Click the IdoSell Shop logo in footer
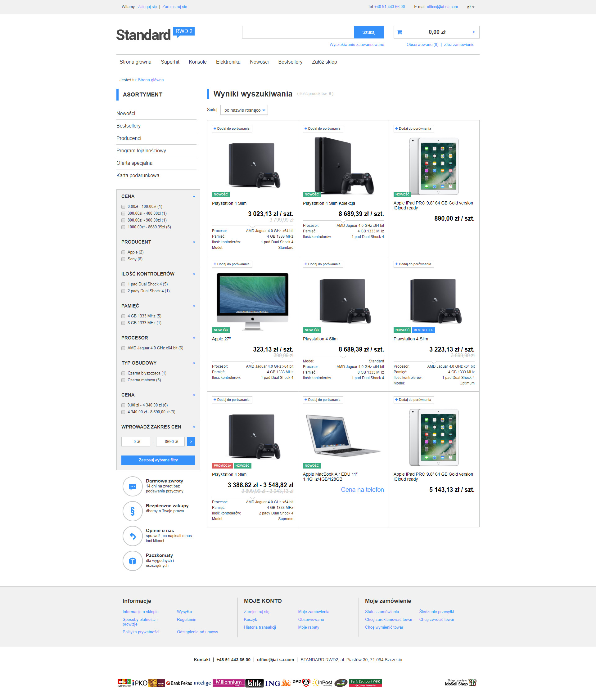This screenshot has height=700, width=596. coord(461,682)
